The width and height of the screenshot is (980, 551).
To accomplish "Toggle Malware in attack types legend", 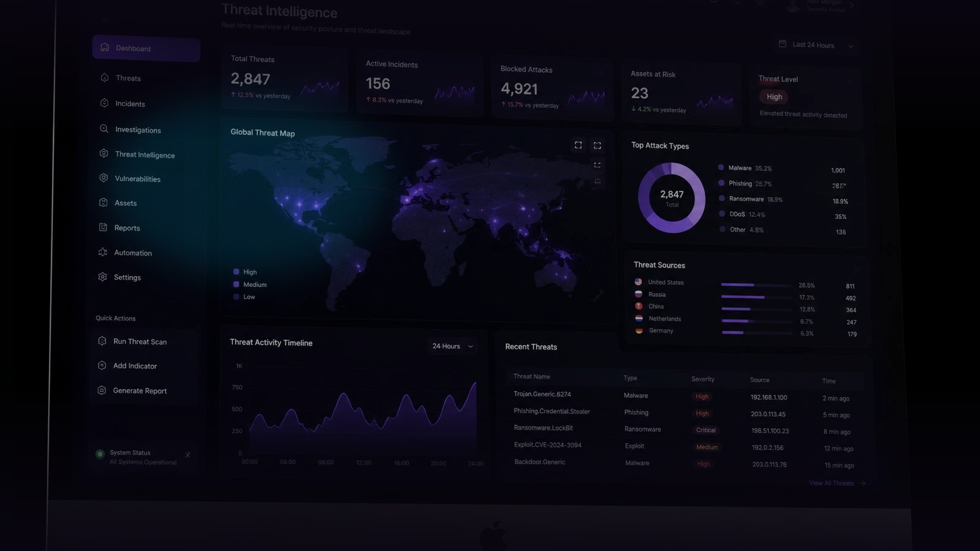I will tap(745, 168).
